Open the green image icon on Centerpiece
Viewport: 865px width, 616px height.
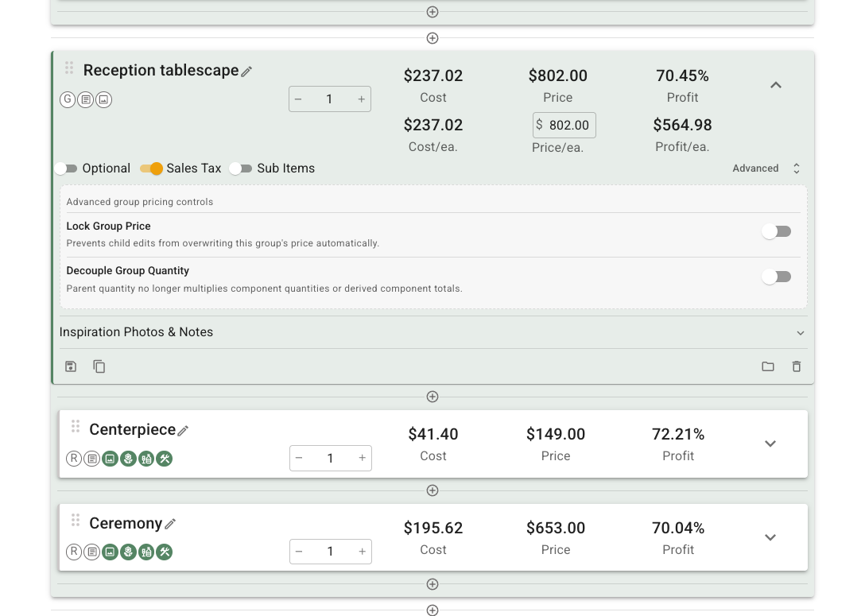click(x=111, y=459)
